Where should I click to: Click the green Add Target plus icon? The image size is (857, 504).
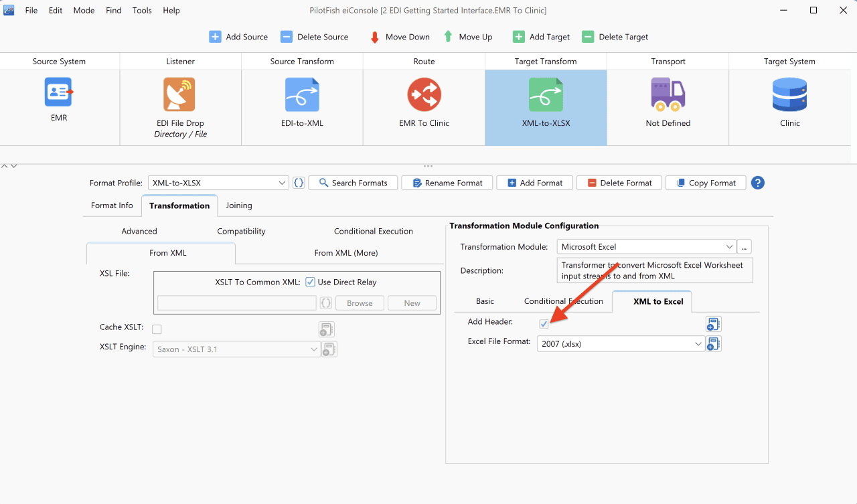(519, 37)
